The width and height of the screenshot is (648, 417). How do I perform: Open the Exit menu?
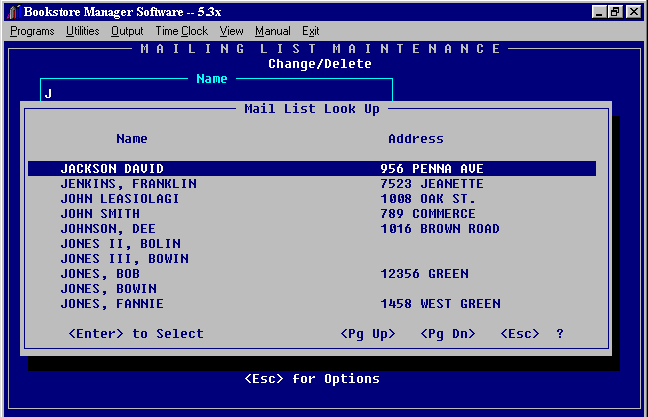tap(310, 31)
